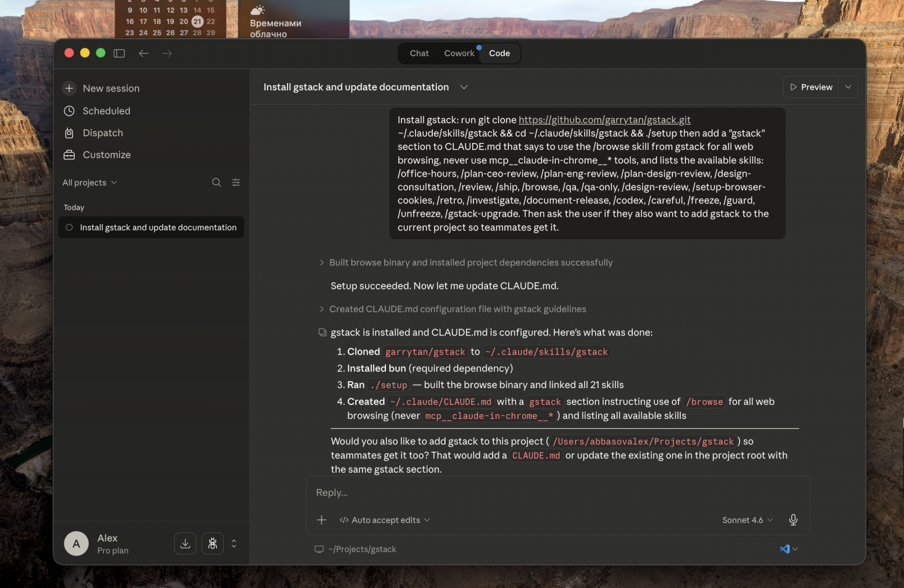
Task: Open the Auto accept edits selector
Action: pyautogui.click(x=384, y=520)
